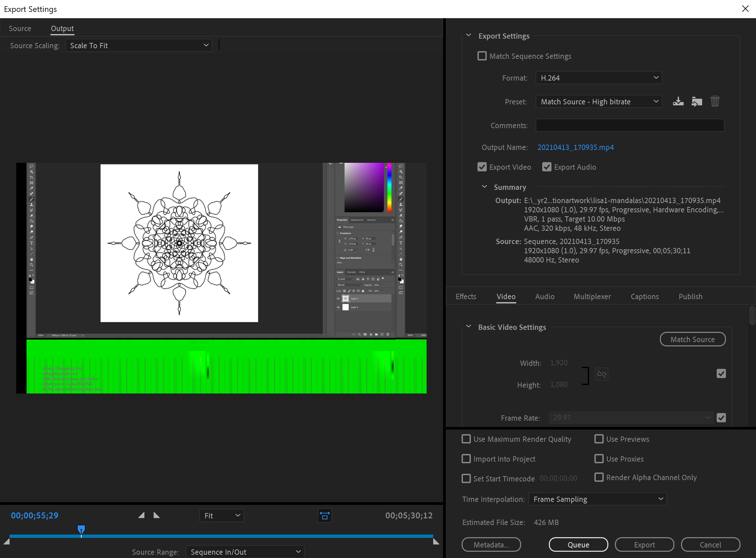Click inside the Comments text field
The image size is (756, 558).
tap(629, 125)
